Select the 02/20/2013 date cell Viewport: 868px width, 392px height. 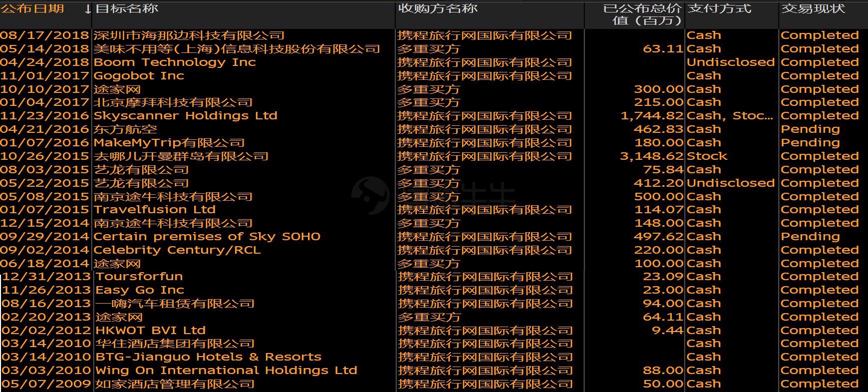(x=46, y=317)
